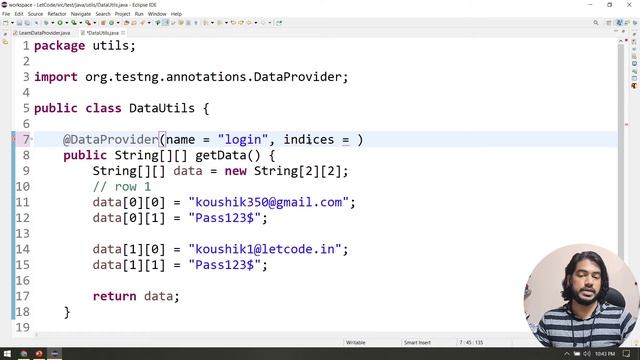
Task: Click "koushik1@letcode.in" string on line 14
Action: (x=264, y=249)
